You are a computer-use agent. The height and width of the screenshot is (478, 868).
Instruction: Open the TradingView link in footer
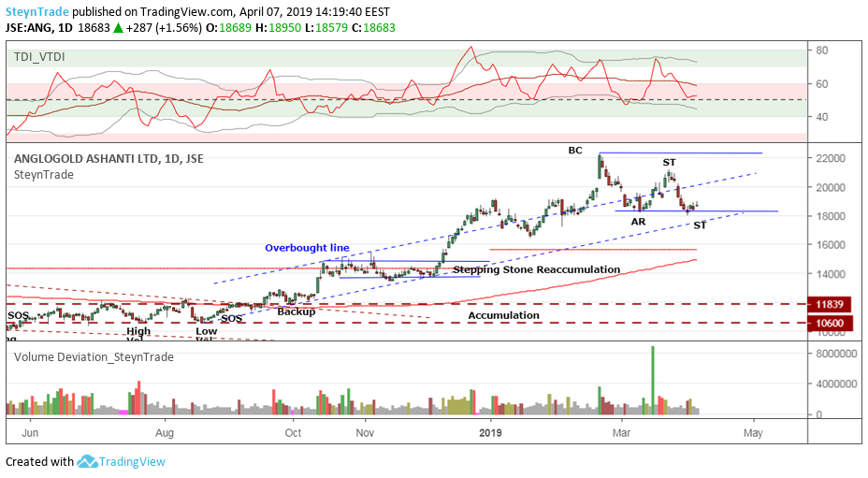pos(132,461)
